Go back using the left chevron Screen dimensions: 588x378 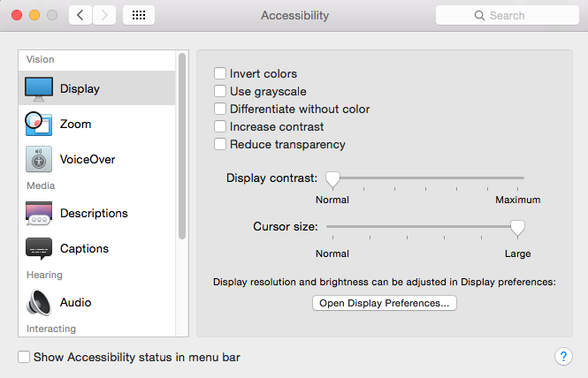[x=80, y=15]
